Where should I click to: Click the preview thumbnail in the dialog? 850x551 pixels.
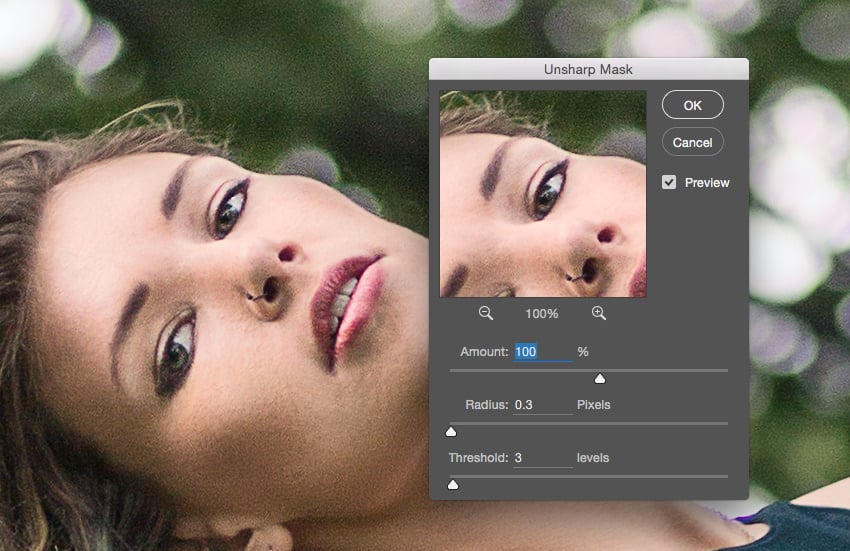[543, 194]
